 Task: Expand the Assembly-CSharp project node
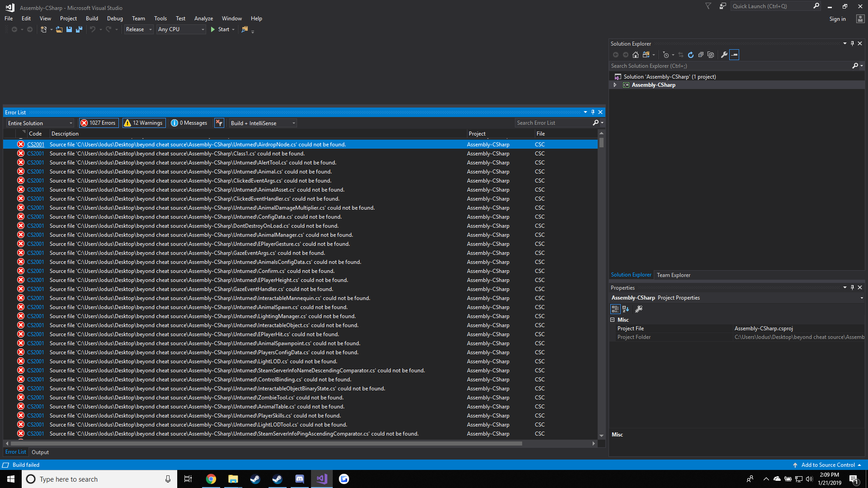pyautogui.click(x=615, y=85)
